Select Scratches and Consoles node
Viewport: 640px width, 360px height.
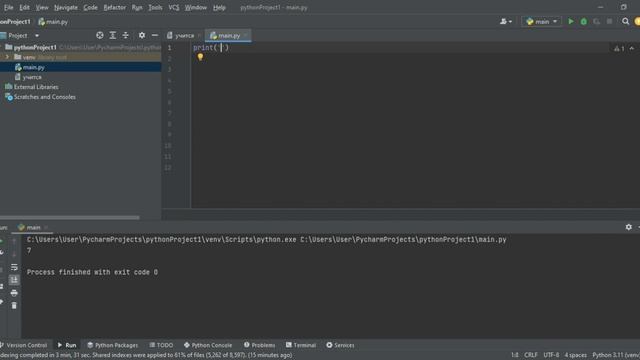44,97
